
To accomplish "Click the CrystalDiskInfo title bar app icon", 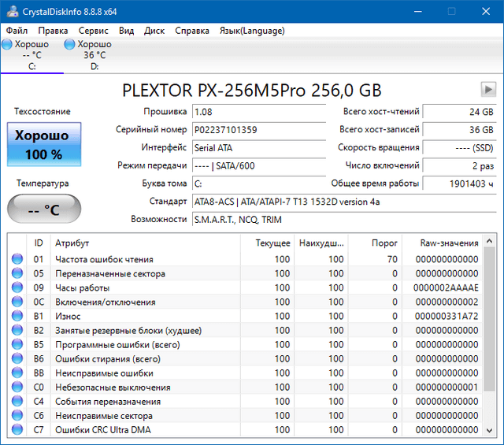I will click(x=11, y=11).
